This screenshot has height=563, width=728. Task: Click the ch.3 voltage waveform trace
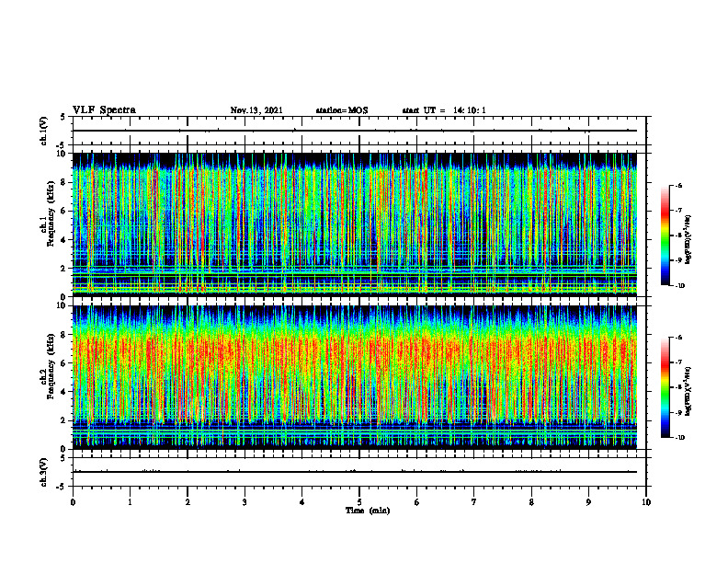[x=354, y=472]
